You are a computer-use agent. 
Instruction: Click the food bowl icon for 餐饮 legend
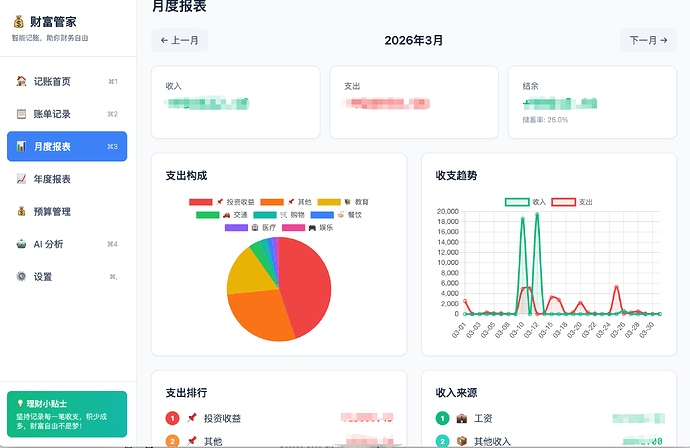tap(341, 215)
